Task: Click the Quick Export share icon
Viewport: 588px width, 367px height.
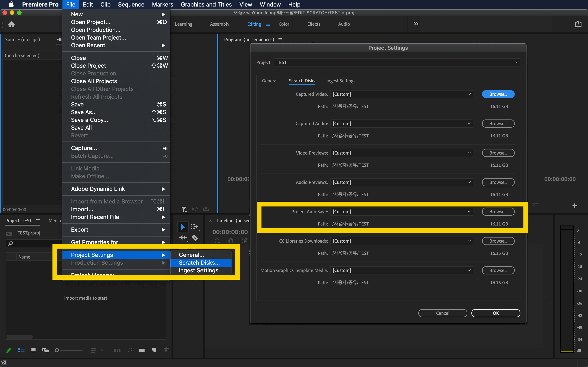Action: tap(578, 24)
